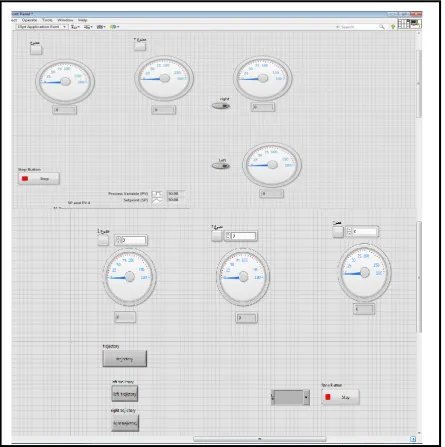Click the top-left gauge dial
This screenshot has width=445, height=447.
point(65,82)
